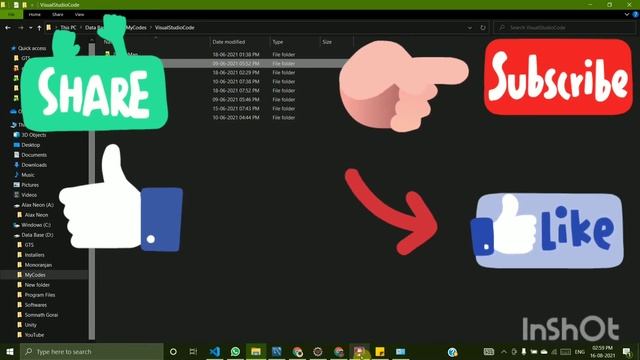
Task: Open the Share ribbon tab
Action: 58,14
